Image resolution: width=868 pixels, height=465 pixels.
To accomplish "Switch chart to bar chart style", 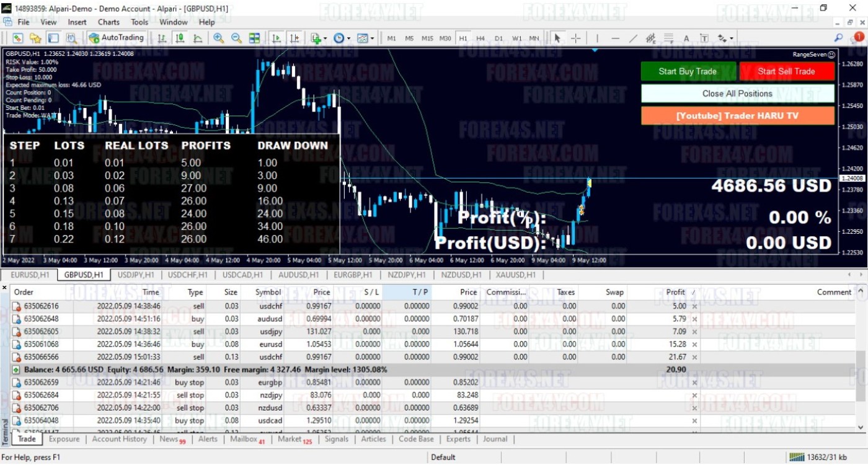I will 162,38.
